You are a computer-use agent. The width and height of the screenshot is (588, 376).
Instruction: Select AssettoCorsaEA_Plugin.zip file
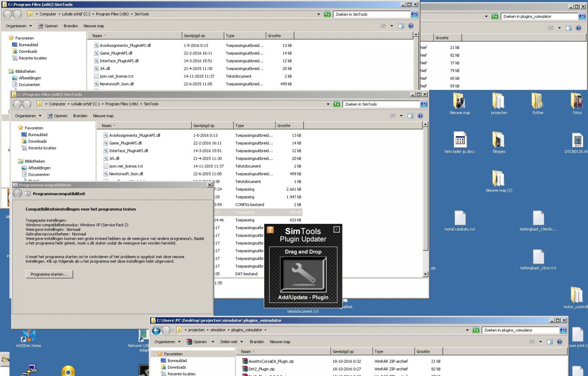pos(271,362)
